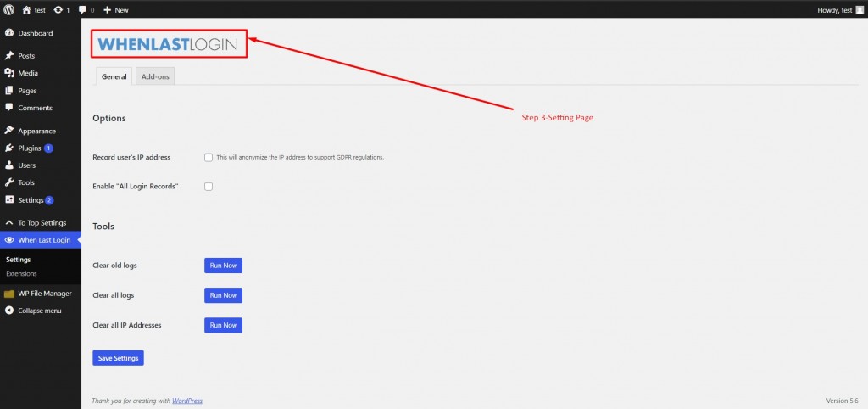Run Now for Clear all logs

click(x=223, y=295)
